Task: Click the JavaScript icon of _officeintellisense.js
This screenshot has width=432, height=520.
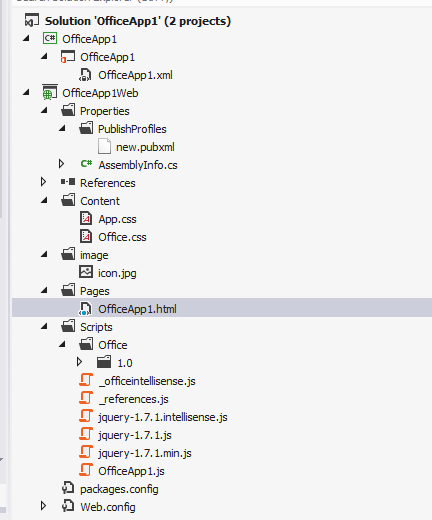Action: pyautogui.click(x=86, y=380)
